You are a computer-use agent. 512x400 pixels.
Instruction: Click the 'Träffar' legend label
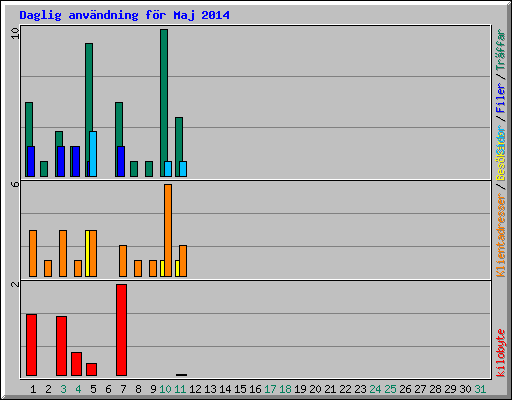click(500, 50)
